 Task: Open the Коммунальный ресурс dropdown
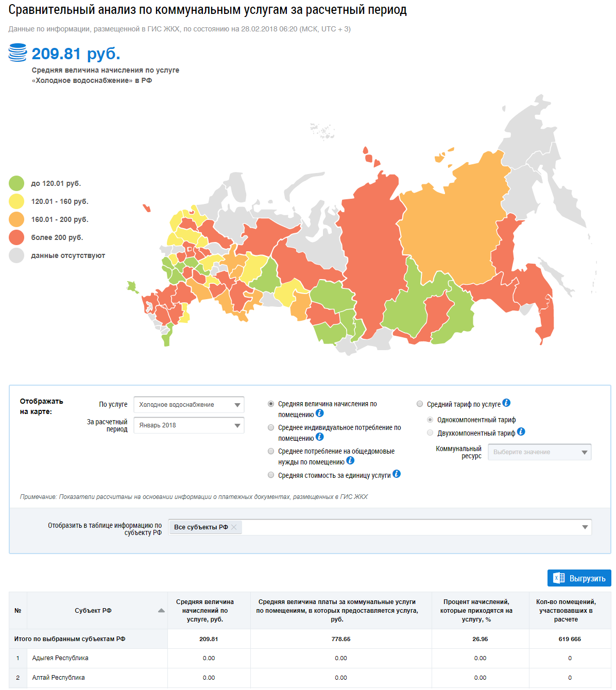[539, 452]
